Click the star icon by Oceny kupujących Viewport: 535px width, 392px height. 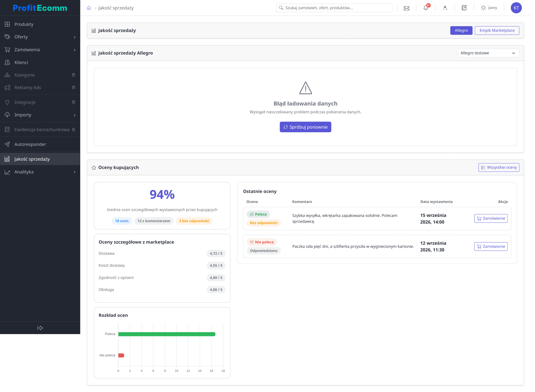94,167
